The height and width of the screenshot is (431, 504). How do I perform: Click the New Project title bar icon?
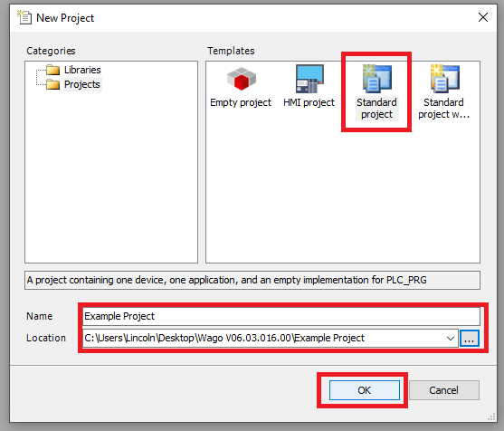[24, 17]
